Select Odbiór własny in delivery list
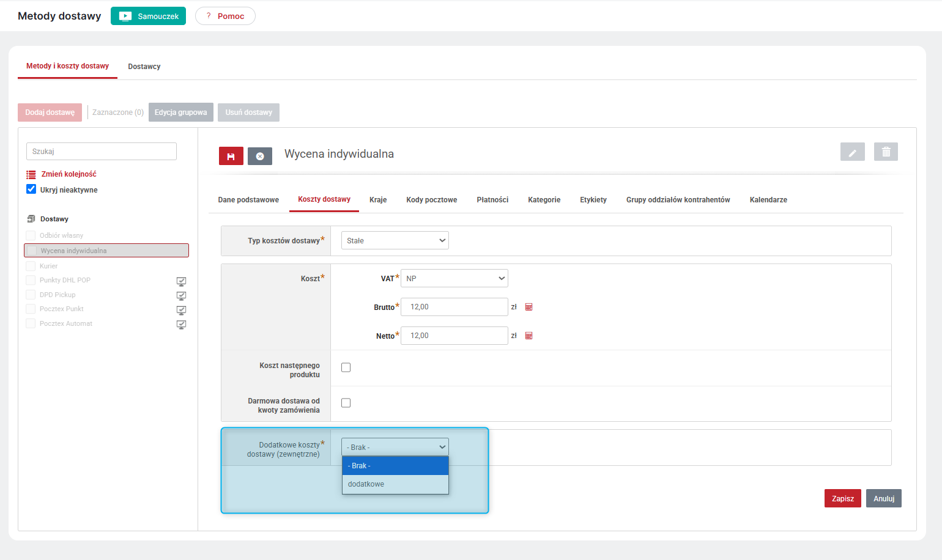This screenshot has height=560, width=942. point(61,235)
